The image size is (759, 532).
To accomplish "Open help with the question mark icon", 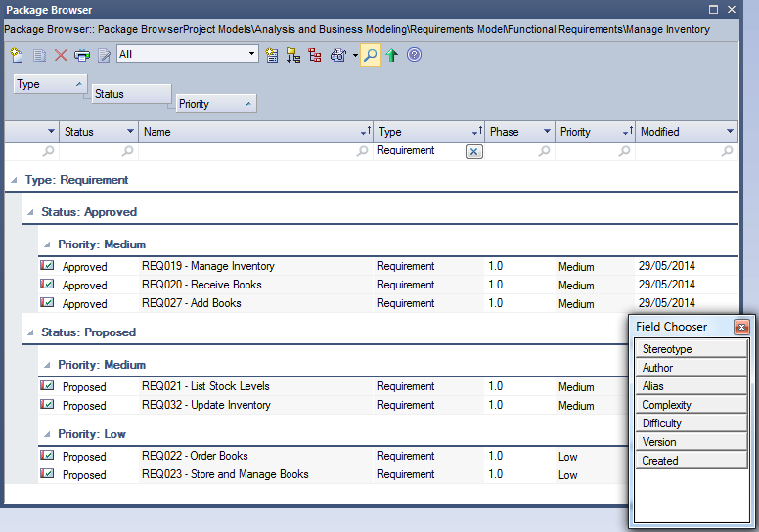I will pos(414,55).
